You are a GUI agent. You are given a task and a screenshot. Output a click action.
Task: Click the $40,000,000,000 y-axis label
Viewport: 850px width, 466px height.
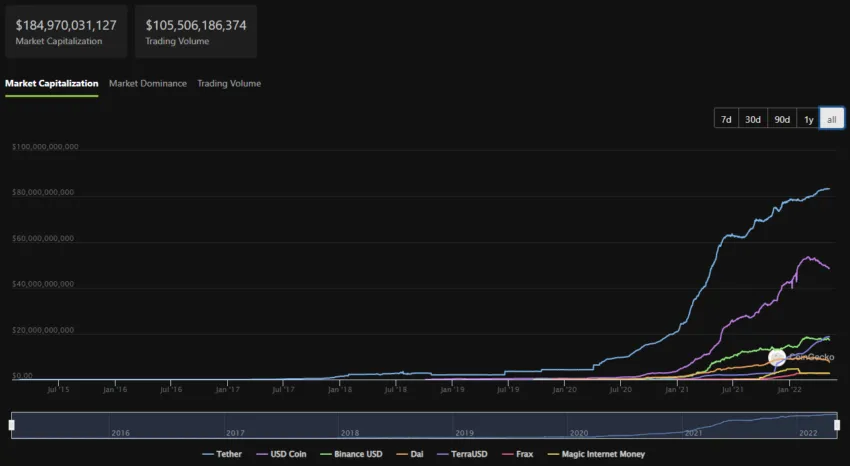[43, 284]
